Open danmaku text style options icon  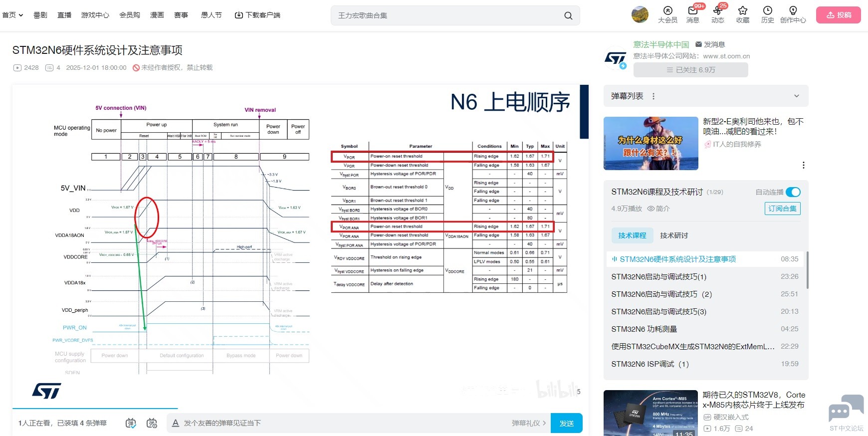[176, 423]
